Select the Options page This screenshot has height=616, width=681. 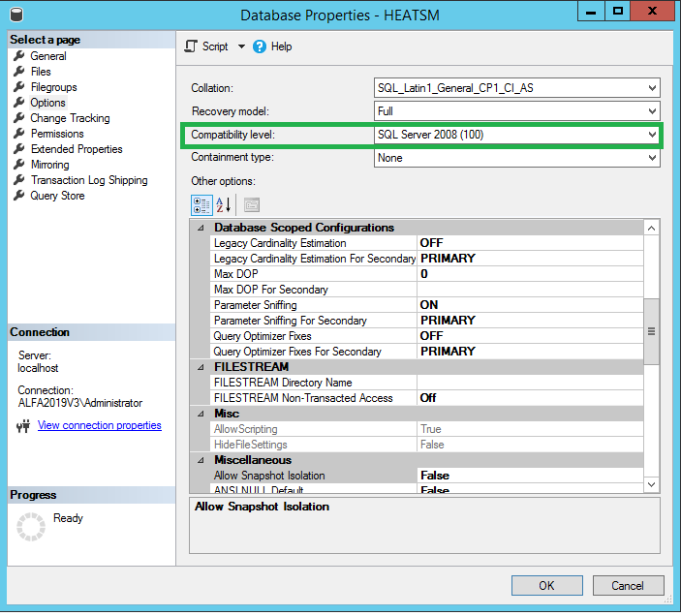point(47,103)
